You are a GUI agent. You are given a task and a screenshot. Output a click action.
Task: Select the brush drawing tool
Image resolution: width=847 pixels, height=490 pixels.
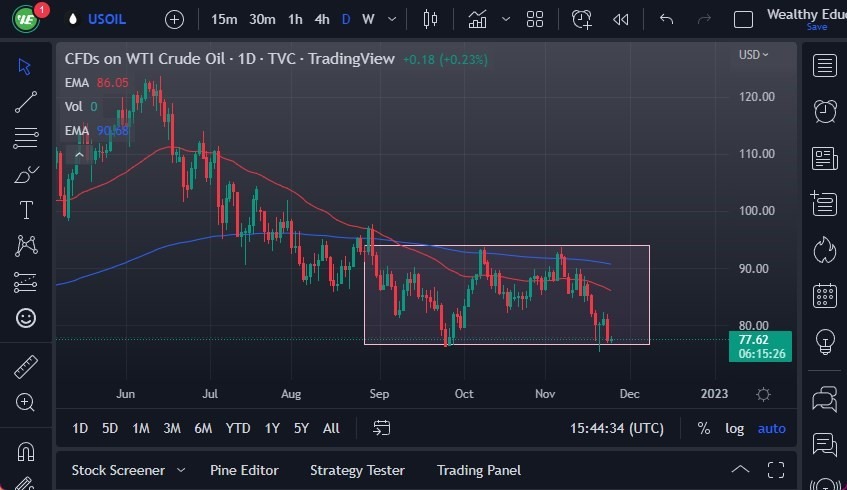tap(26, 174)
